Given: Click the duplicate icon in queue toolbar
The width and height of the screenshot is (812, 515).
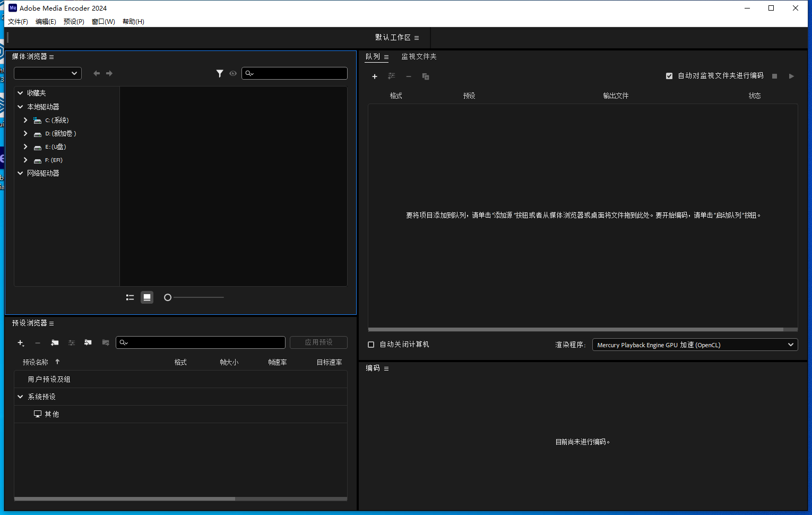Looking at the screenshot, I should (x=426, y=76).
